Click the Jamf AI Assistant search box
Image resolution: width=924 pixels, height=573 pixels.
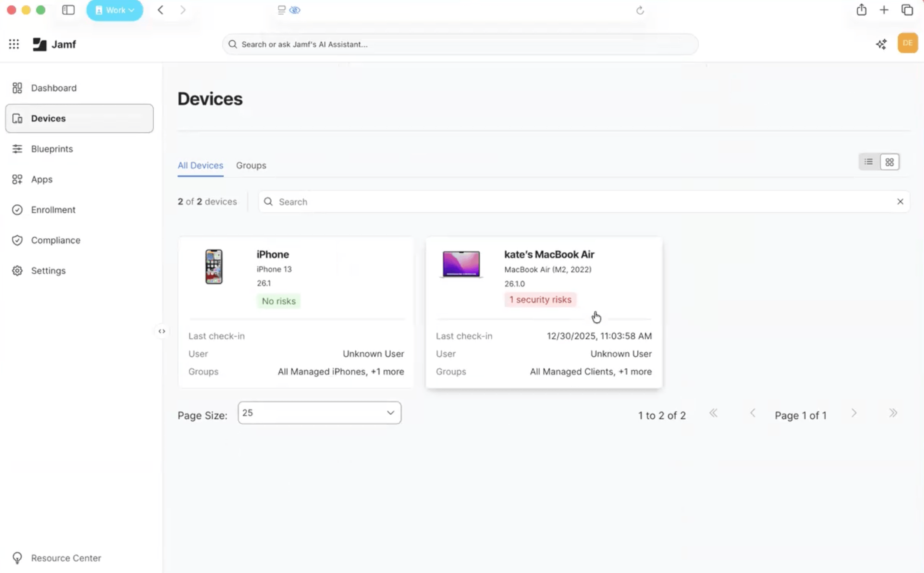point(460,44)
